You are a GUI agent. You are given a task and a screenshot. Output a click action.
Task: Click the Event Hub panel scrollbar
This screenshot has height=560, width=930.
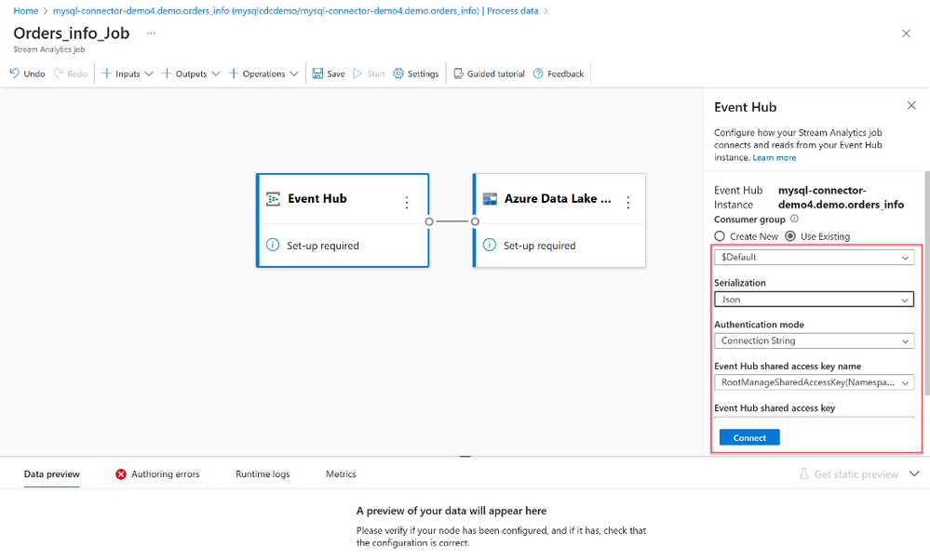coord(926,282)
